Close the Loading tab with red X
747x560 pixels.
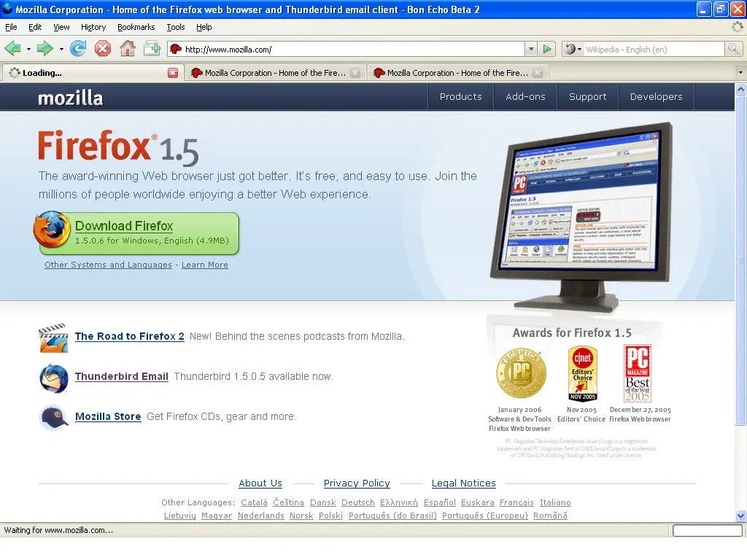coord(173,73)
